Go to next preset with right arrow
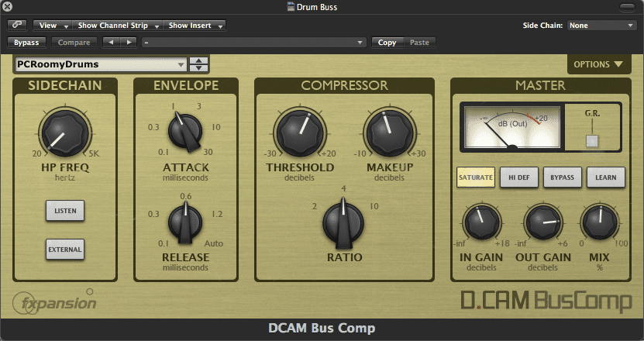The image size is (644, 341). [x=129, y=43]
